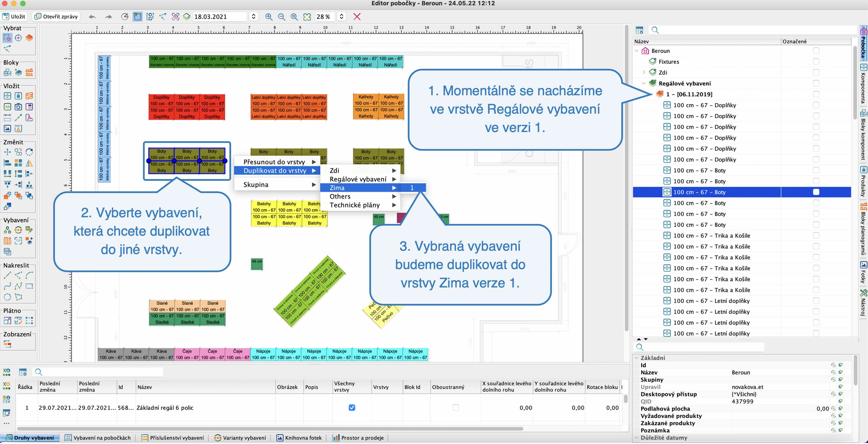
Task: Undo the last action with the back arrow
Action: 92,17
